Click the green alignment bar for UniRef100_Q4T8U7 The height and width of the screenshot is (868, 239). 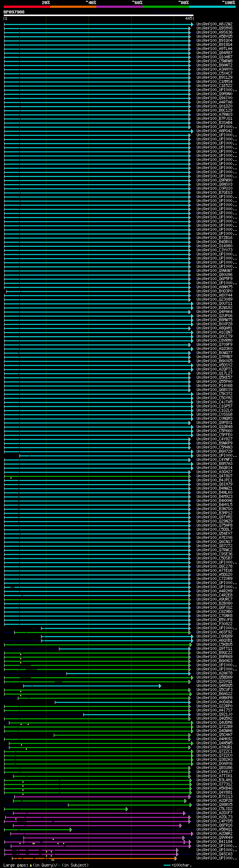coord(97,476)
